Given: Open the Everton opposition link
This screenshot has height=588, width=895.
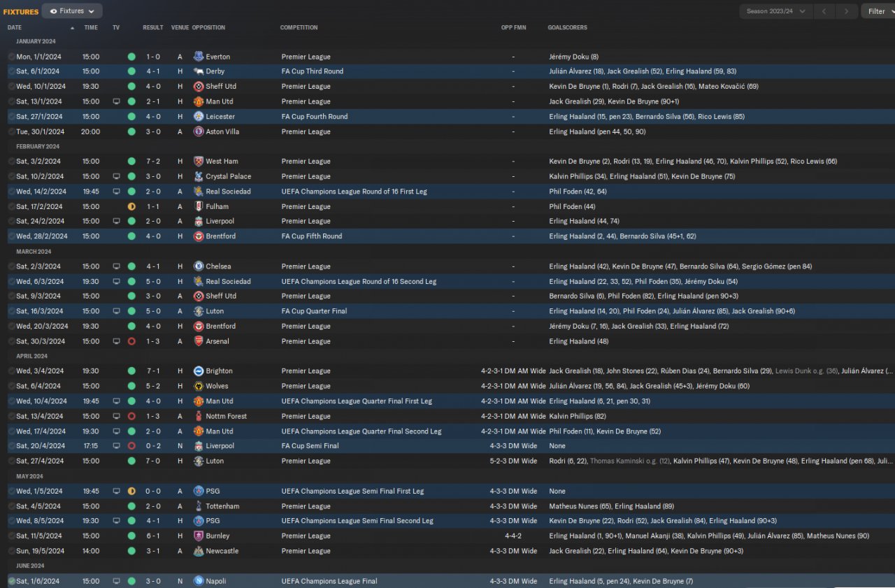Looking at the screenshot, I should (x=218, y=57).
